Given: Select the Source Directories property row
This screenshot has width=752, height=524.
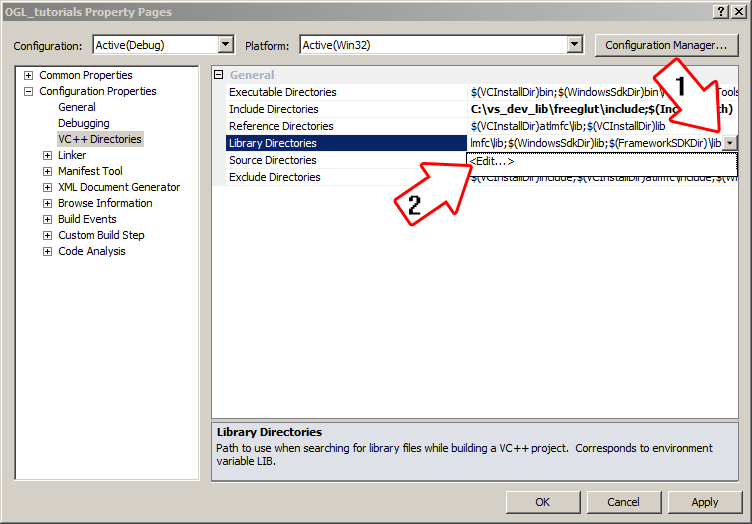Looking at the screenshot, I should 346,160.
